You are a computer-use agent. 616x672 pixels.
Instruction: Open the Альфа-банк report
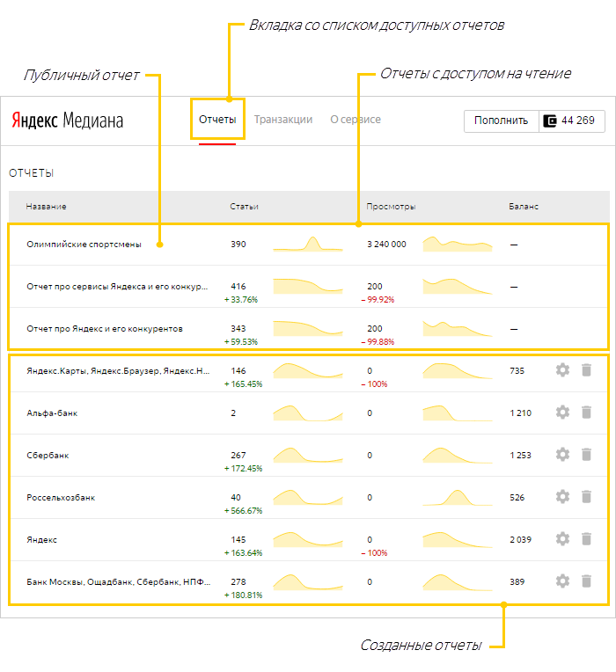point(52,413)
